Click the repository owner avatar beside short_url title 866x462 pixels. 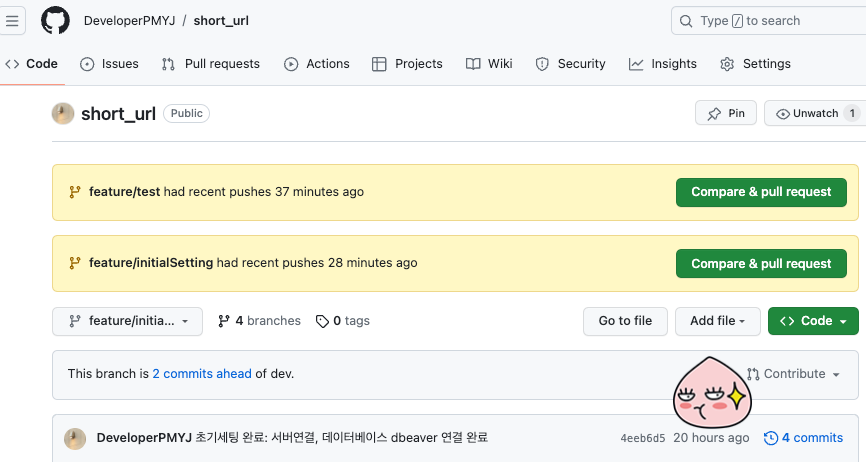click(x=63, y=114)
